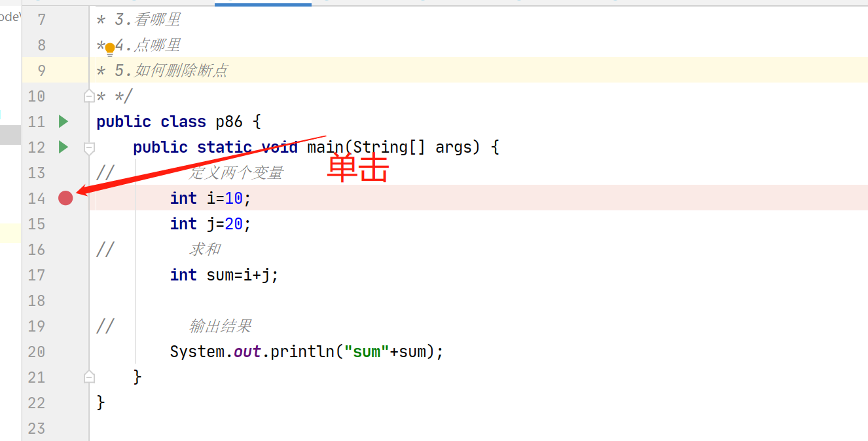Click the fold marker at line 21 closing brace
868x441 pixels.
90,377
